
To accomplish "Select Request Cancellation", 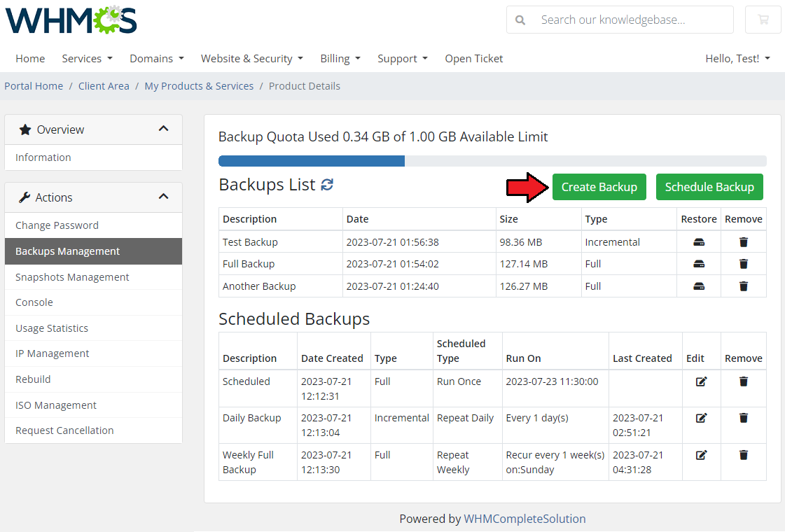I will click(94, 430).
